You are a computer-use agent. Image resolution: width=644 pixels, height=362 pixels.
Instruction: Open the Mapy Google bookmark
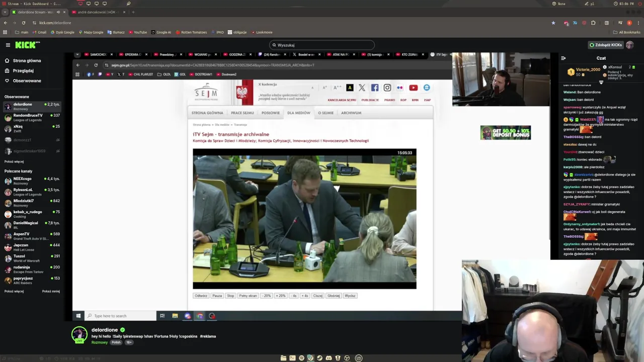click(91, 32)
